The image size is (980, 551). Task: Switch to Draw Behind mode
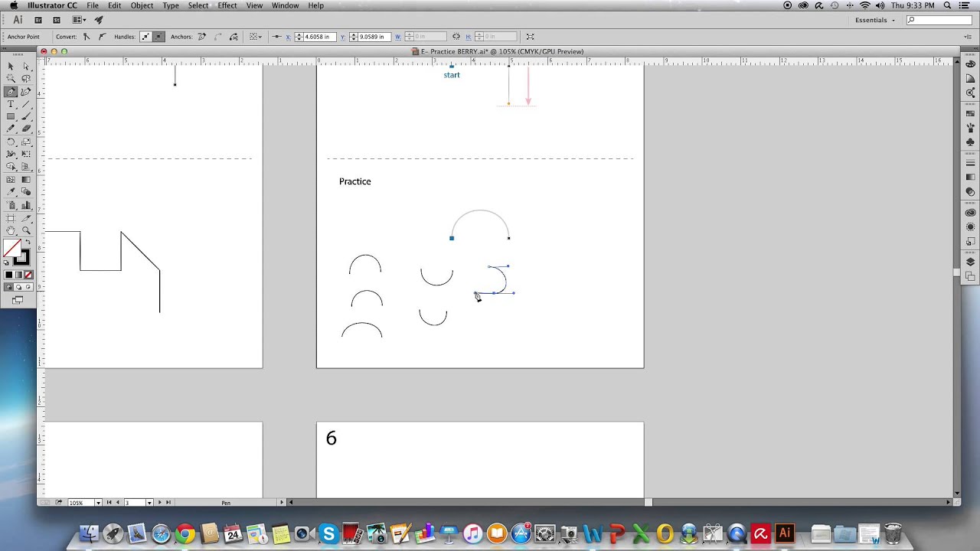18,287
